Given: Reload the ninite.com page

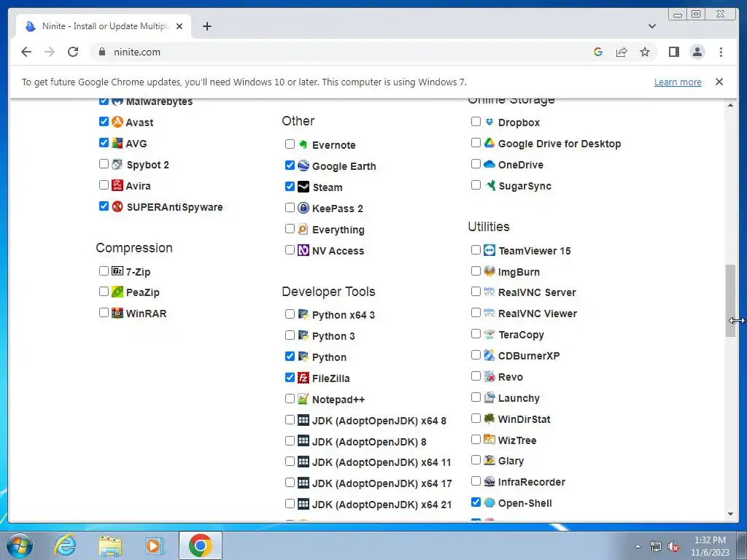Looking at the screenshot, I should pyautogui.click(x=73, y=52).
